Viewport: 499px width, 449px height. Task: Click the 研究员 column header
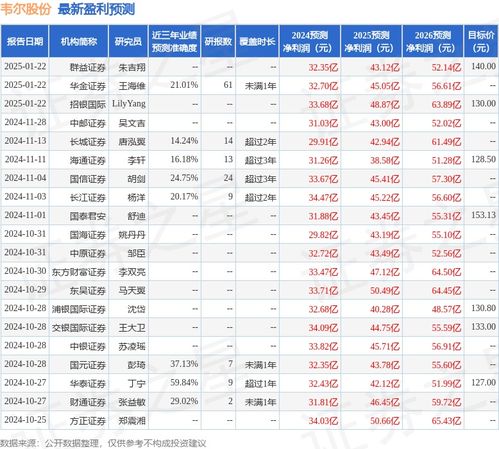[x=128, y=41]
